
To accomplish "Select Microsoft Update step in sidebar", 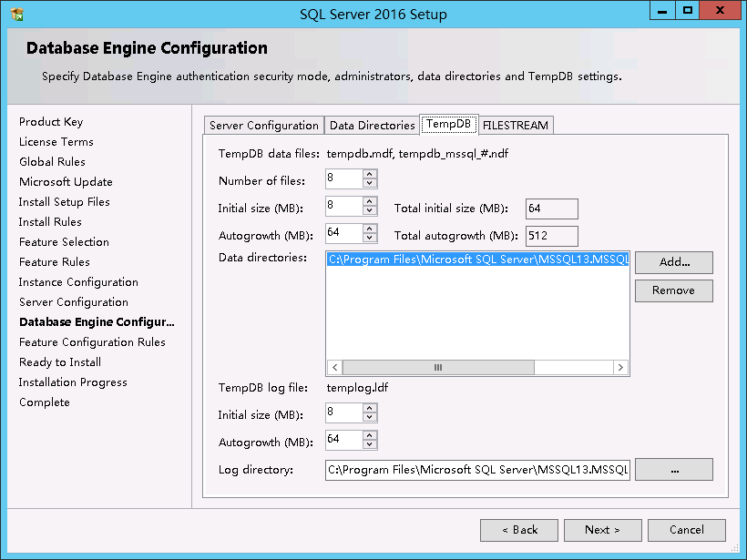I will [66, 182].
